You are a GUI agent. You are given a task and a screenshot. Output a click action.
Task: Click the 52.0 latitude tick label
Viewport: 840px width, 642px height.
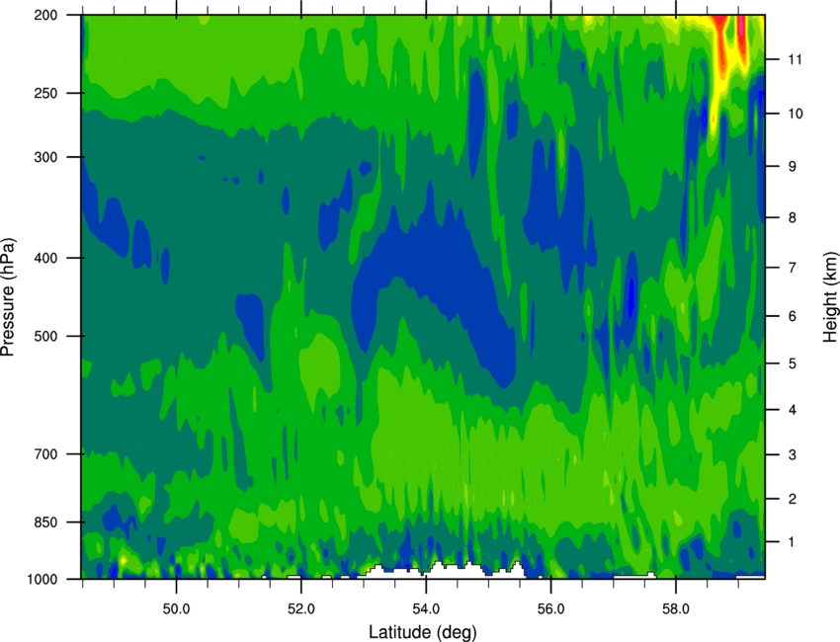[x=301, y=609]
